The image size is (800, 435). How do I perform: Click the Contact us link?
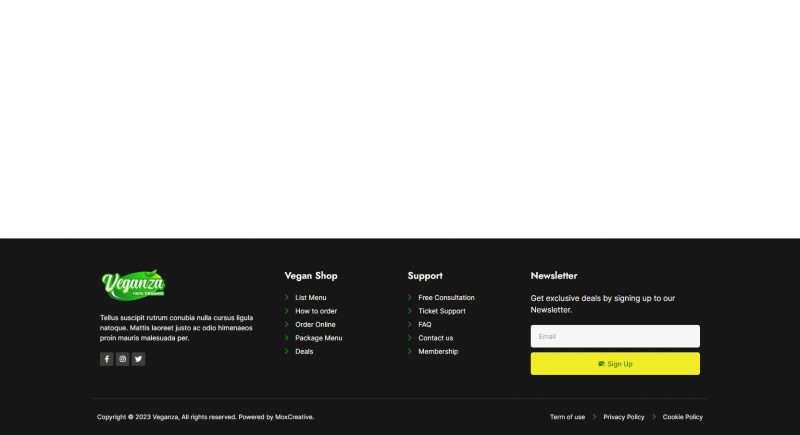(x=435, y=338)
